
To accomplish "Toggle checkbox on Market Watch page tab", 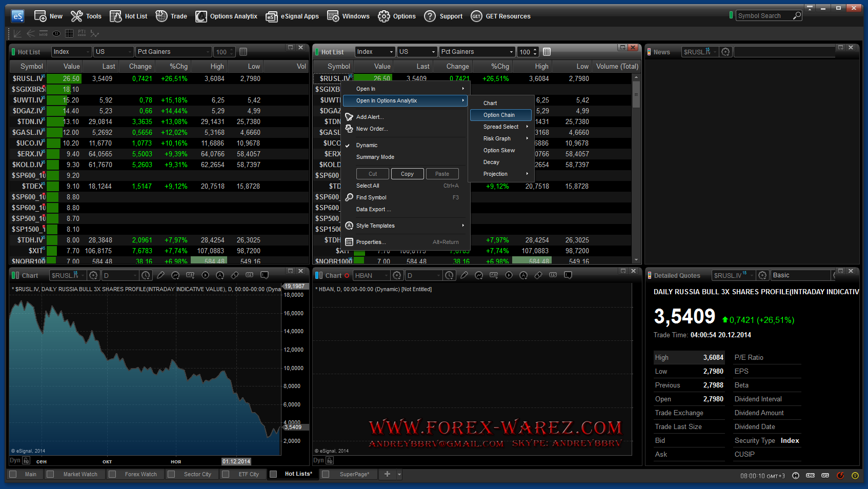I will coord(50,474).
